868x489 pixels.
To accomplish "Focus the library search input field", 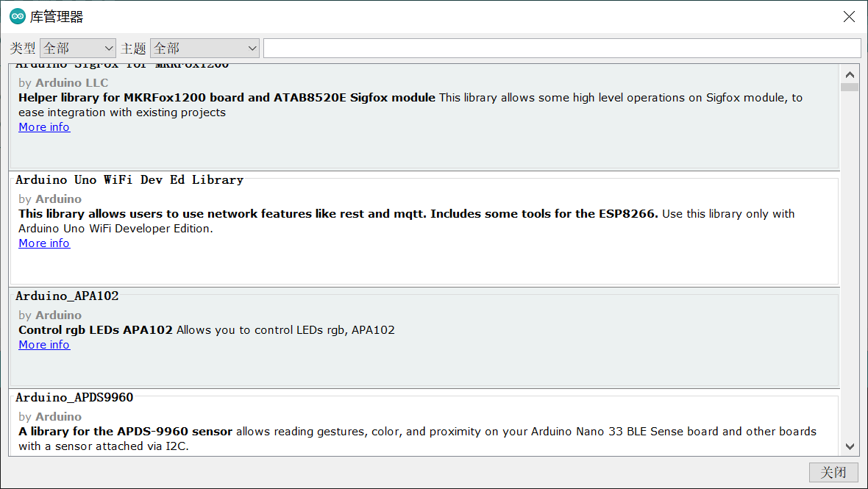I will [562, 48].
